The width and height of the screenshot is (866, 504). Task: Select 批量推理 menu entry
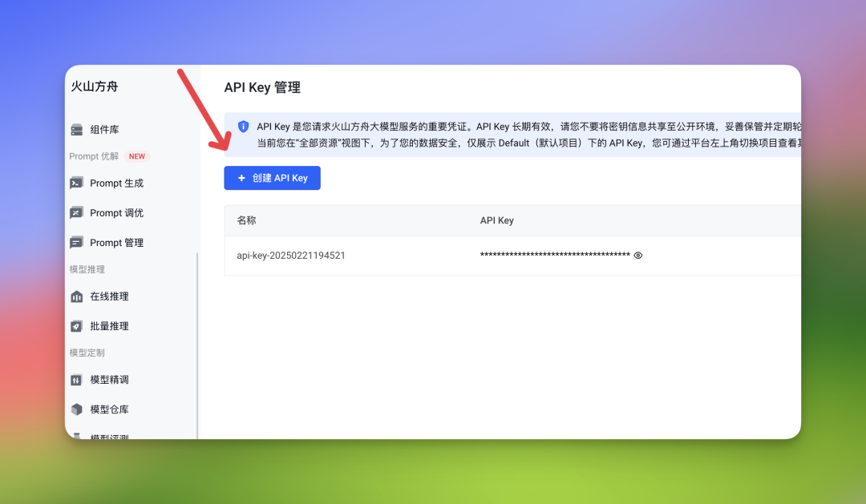(x=109, y=326)
